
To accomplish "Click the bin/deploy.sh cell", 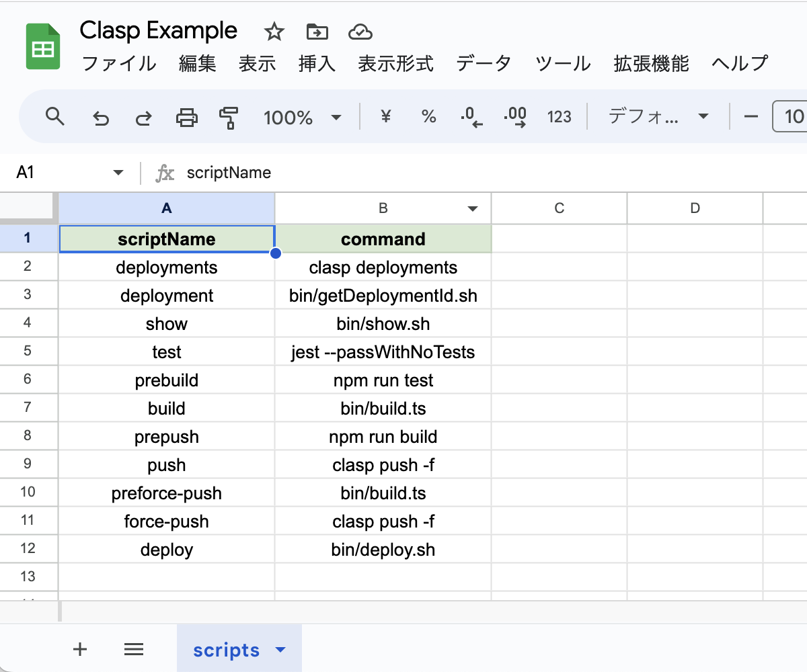I will 383,550.
